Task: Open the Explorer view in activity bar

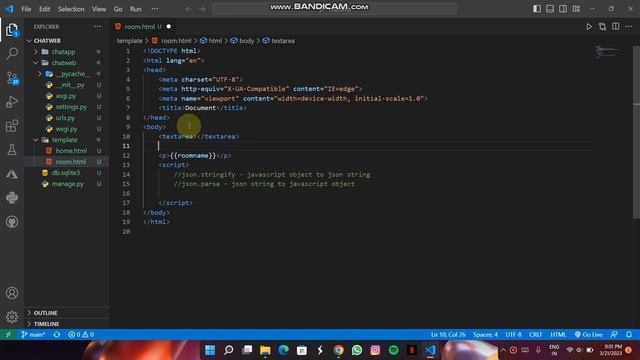Action: click(12, 30)
